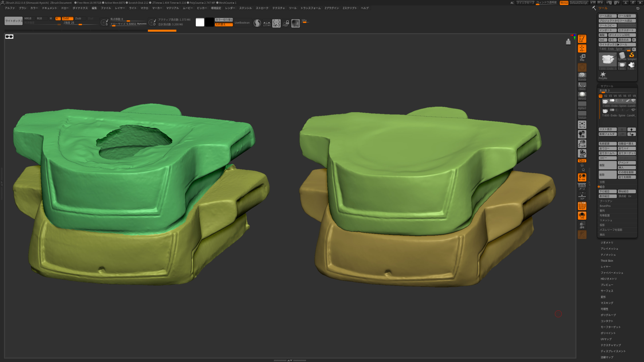Click the Xpose (Xポーズ) icon

(x=276, y=23)
